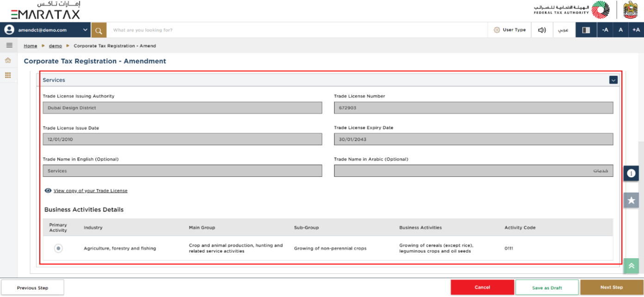644x297 pixels.
Task: Click the user profile avatar icon
Action: click(9, 30)
